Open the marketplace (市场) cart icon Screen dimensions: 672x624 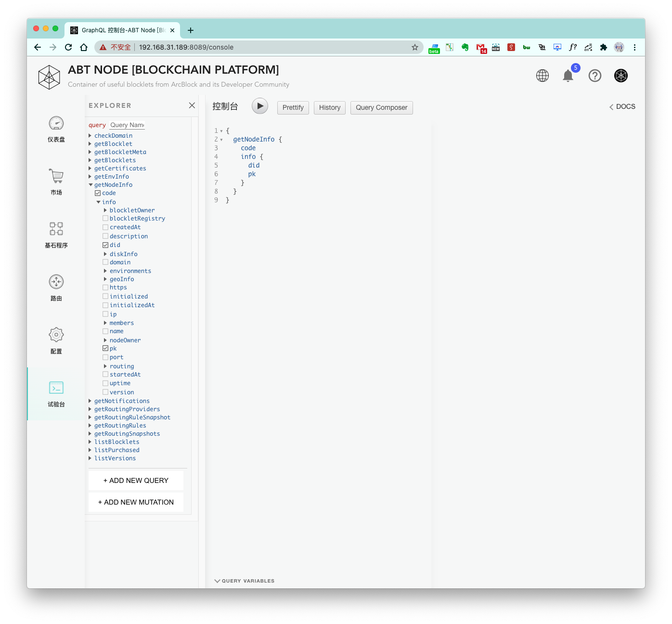click(56, 176)
